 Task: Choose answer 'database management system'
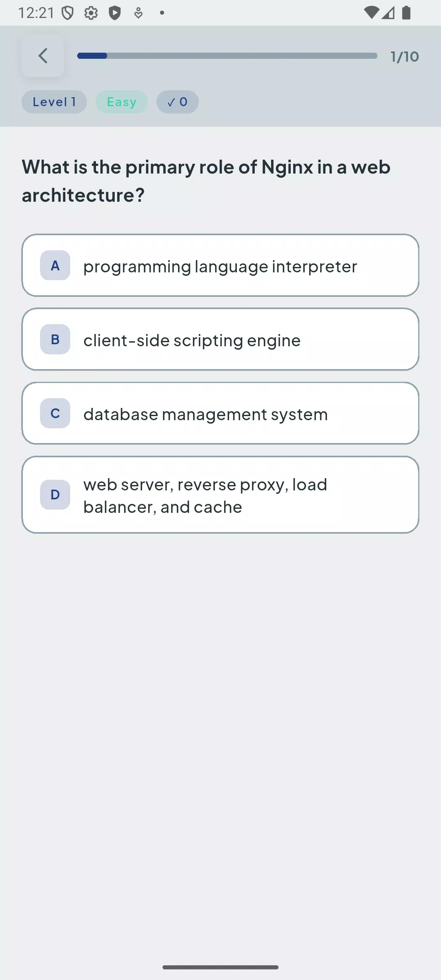[x=220, y=413]
